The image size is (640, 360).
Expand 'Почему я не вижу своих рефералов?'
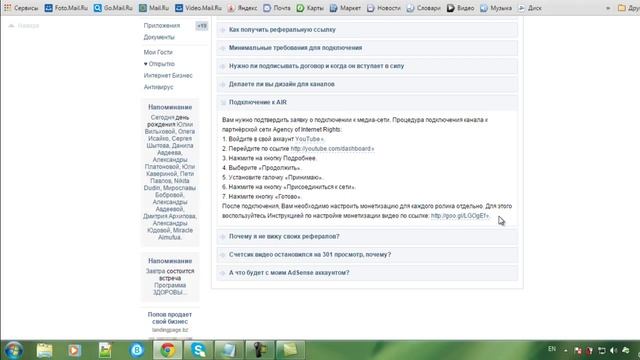(367, 236)
